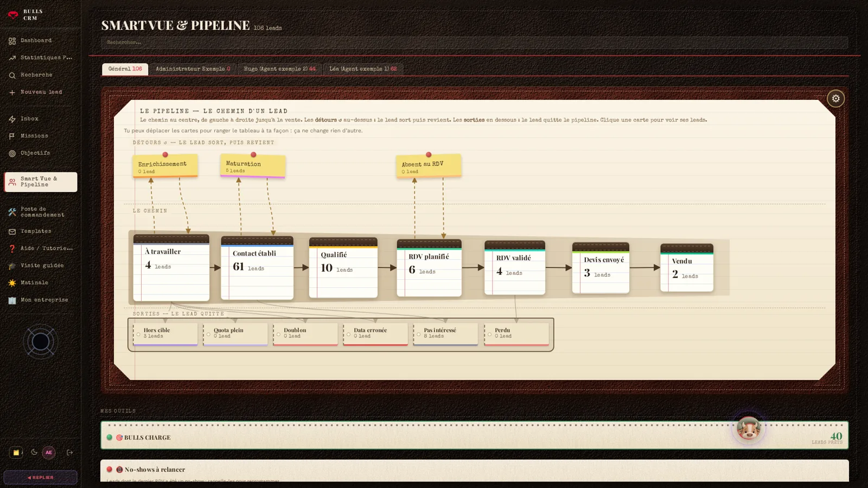868x488 pixels.
Task: Click the bull mascot avatar
Action: (748, 428)
